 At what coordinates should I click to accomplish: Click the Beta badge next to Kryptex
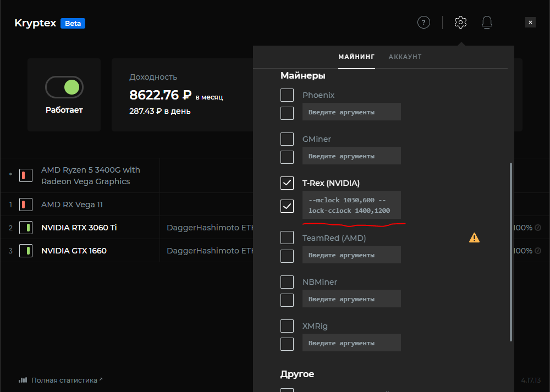click(73, 24)
